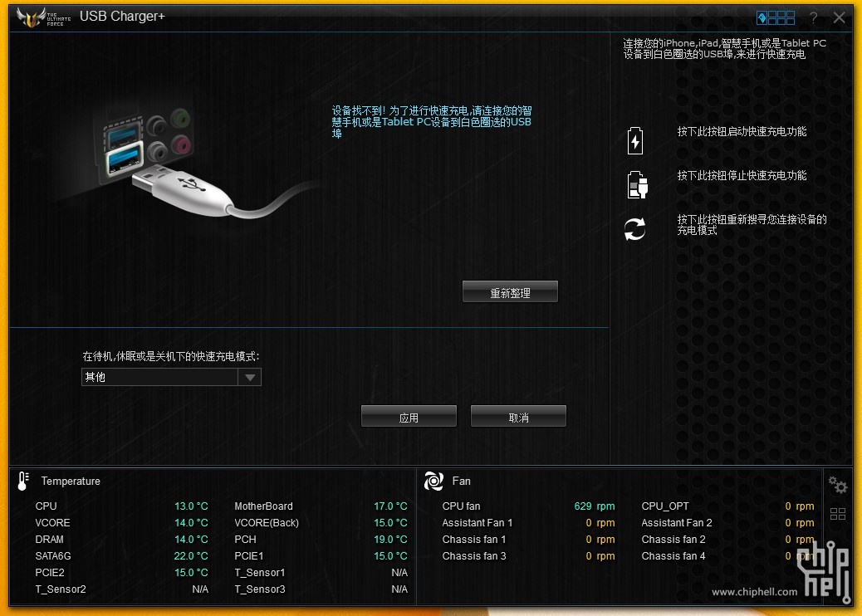Click the CPU temperature value 13.0 °C
This screenshot has height=616, width=862.
(191, 506)
